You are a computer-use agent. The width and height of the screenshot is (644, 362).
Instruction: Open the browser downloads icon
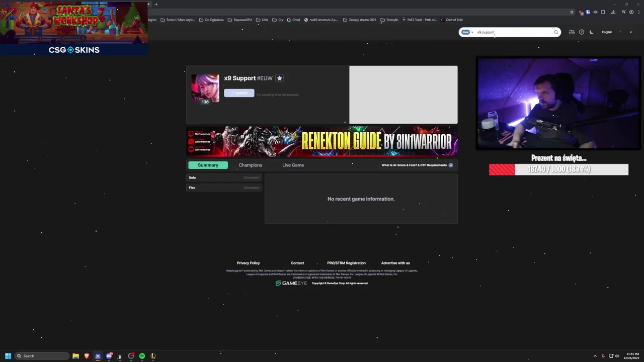[x=613, y=12]
